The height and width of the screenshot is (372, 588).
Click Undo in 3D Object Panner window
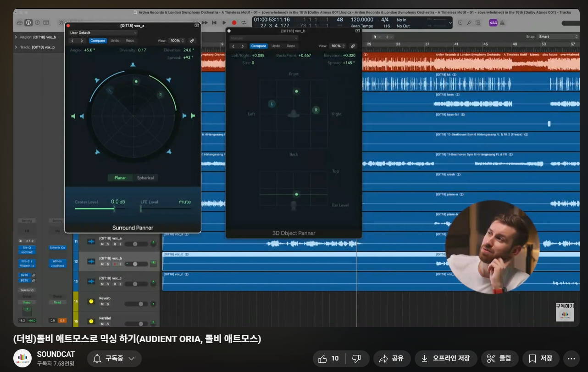pyautogui.click(x=276, y=46)
